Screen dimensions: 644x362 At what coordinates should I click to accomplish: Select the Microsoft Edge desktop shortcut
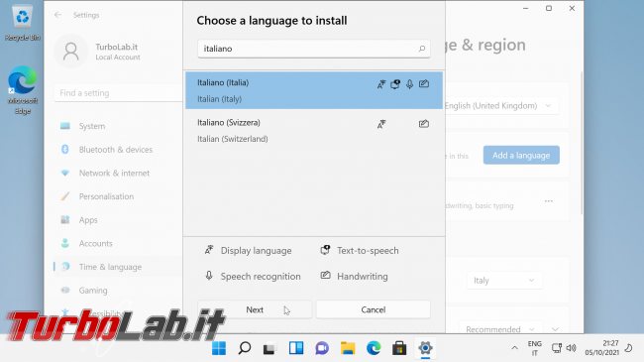click(23, 89)
